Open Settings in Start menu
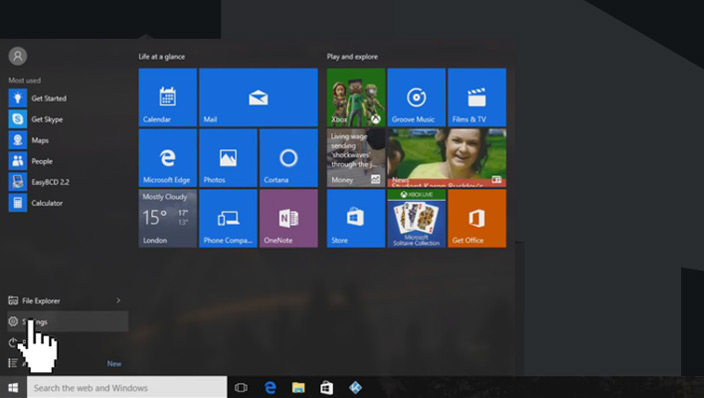The width and height of the screenshot is (704, 398). point(67,322)
